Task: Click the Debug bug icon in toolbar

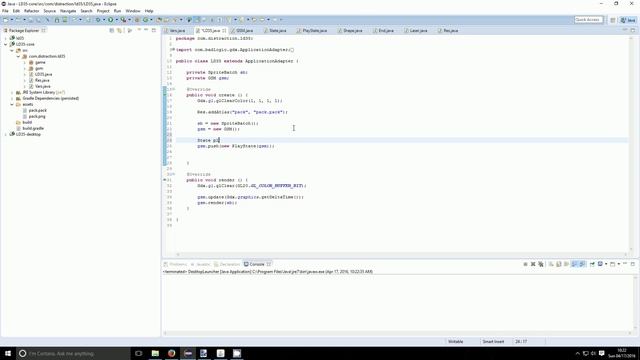Action: click(98, 20)
